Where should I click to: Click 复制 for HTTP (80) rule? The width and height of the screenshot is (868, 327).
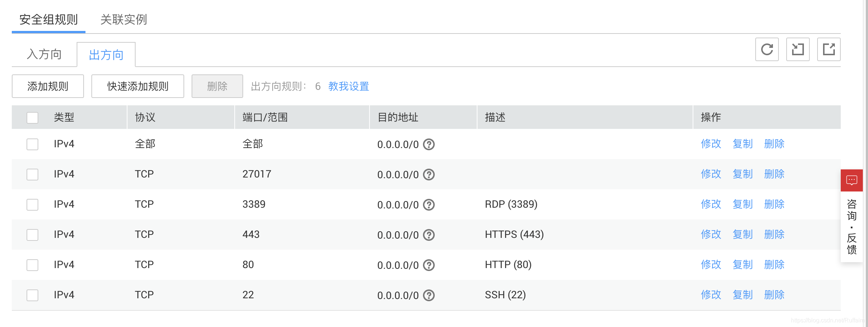[x=743, y=264]
